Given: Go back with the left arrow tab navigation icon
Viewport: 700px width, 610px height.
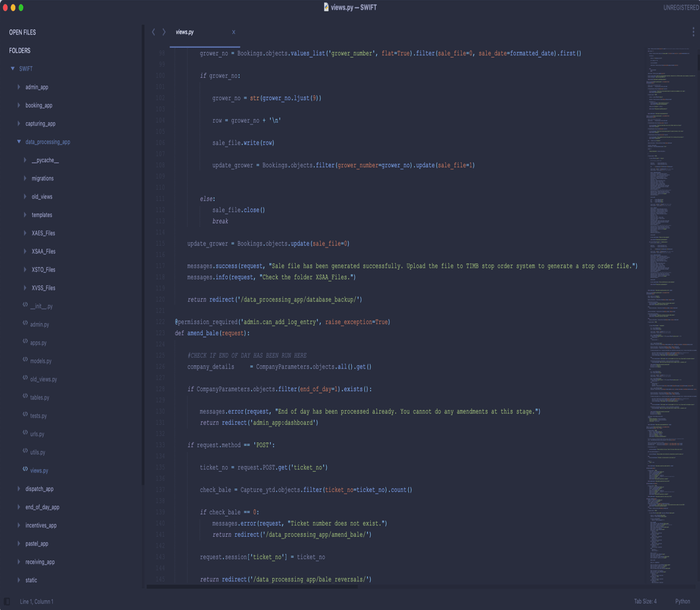Looking at the screenshot, I should pyautogui.click(x=153, y=32).
